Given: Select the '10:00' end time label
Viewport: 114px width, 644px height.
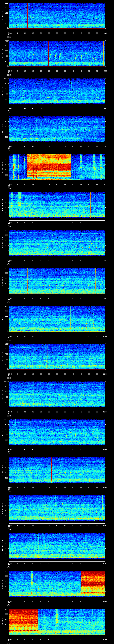Looking at the screenshot, I should pos(105,336).
